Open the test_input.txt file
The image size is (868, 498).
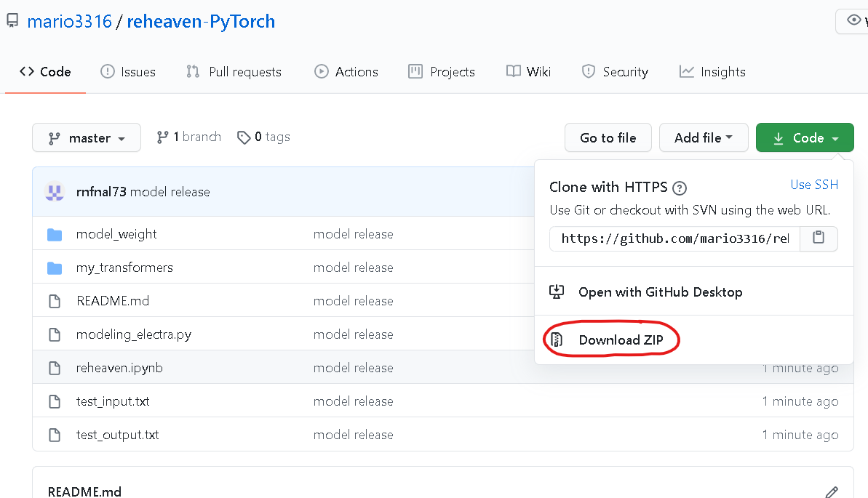113,402
